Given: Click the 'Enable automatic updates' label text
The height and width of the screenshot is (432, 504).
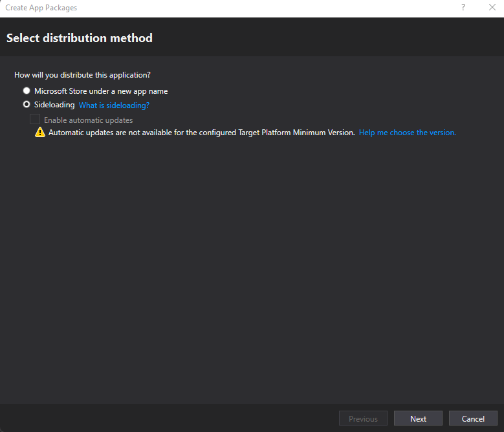Looking at the screenshot, I should coord(88,120).
